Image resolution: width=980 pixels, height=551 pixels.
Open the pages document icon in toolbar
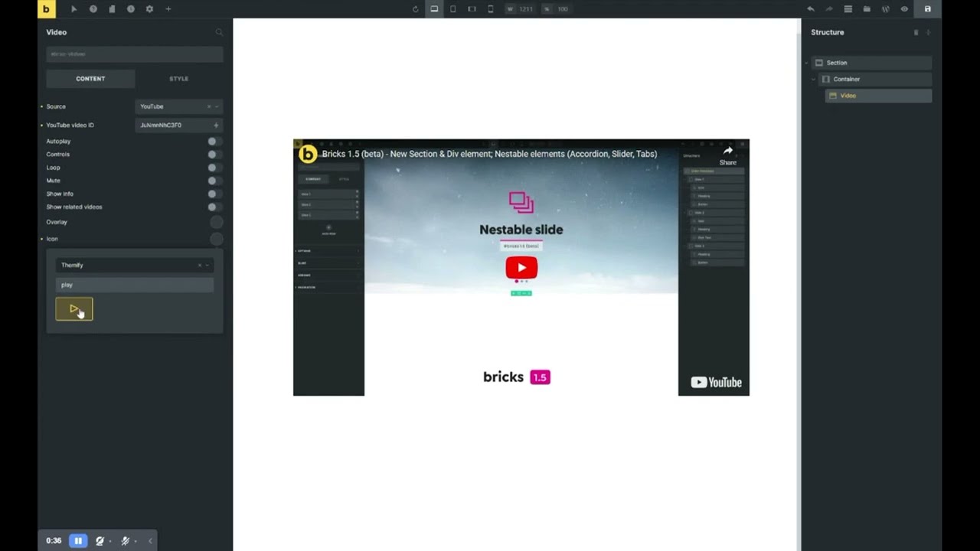pyautogui.click(x=112, y=9)
